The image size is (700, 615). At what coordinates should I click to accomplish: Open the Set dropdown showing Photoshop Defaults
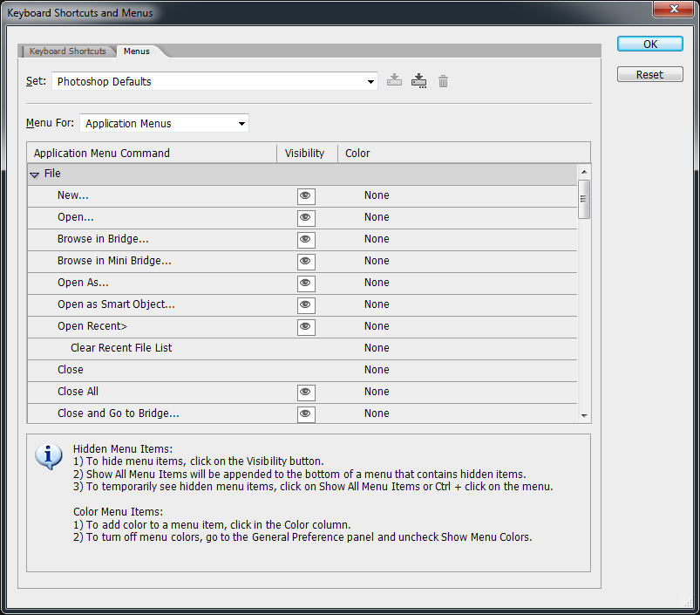tap(214, 81)
